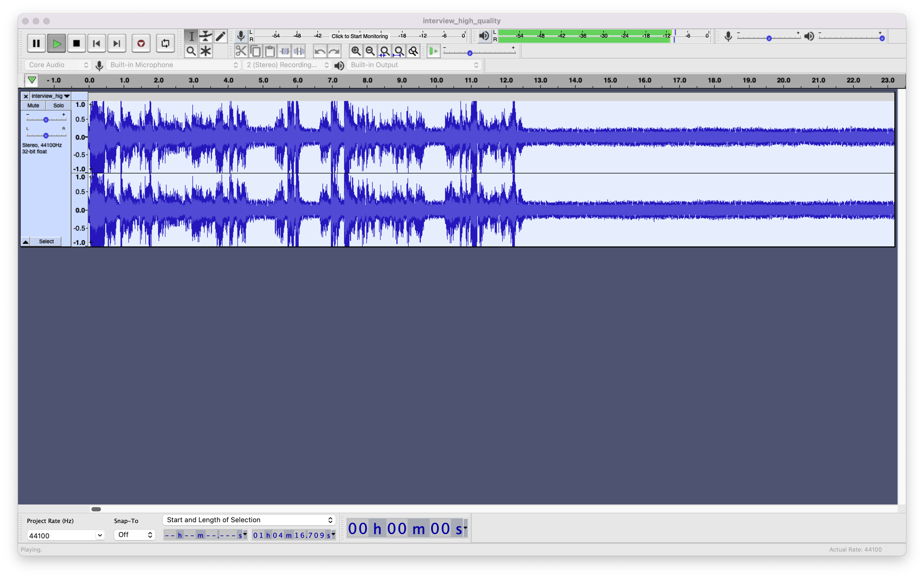The width and height of the screenshot is (924, 578).
Task: Click the Undo arrow icon
Action: click(x=320, y=51)
